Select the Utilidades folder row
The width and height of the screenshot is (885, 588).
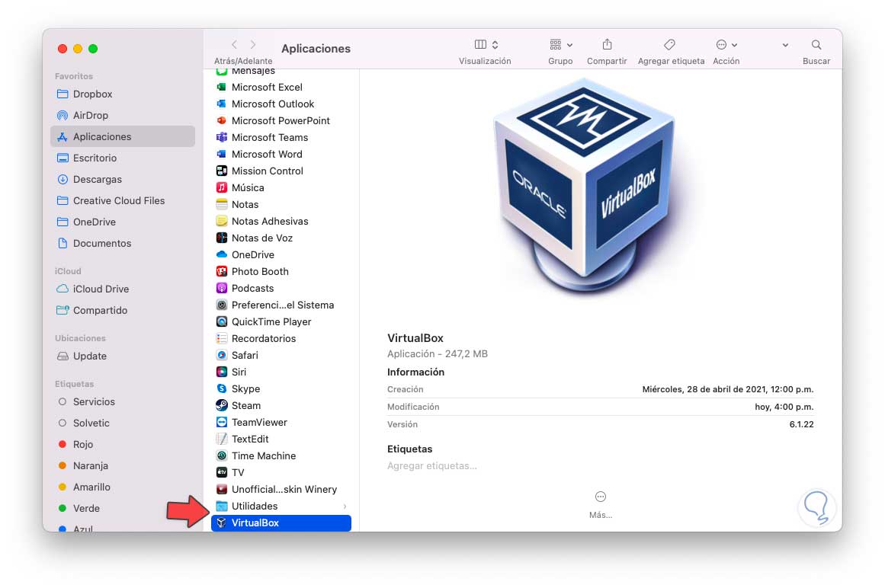point(281,507)
